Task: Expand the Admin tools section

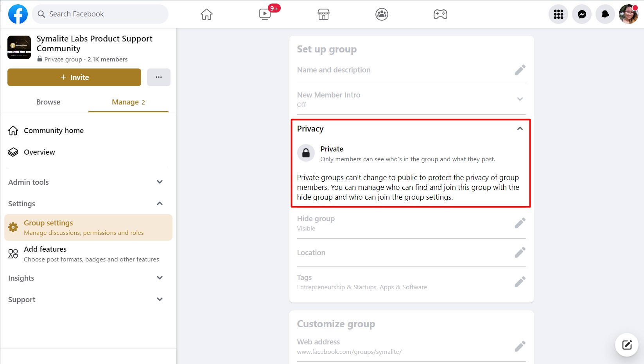Action: [x=160, y=182]
